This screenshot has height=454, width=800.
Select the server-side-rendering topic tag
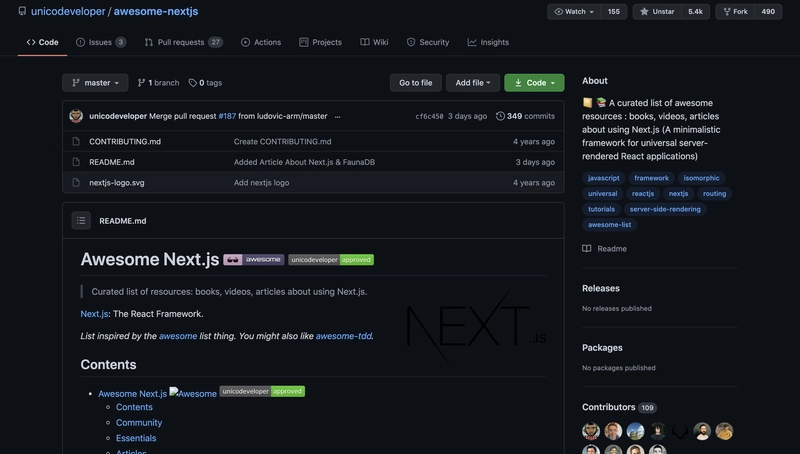(x=665, y=209)
